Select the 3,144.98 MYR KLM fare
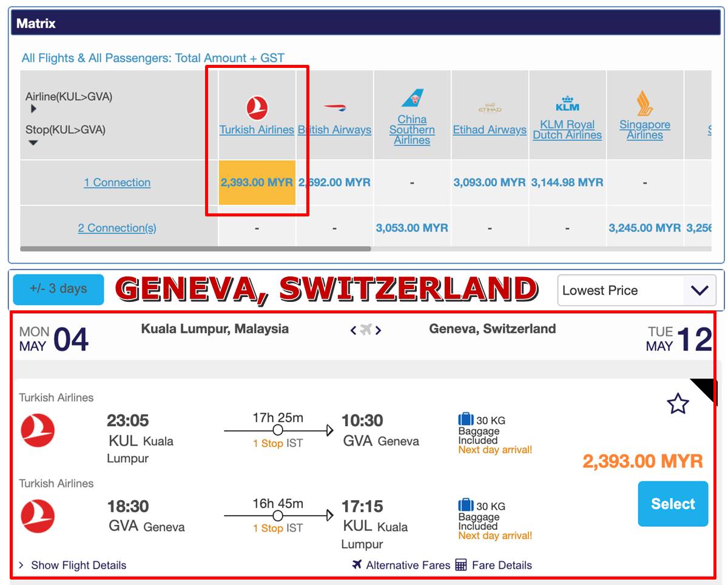The height and width of the screenshot is (585, 728). pyautogui.click(x=567, y=182)
